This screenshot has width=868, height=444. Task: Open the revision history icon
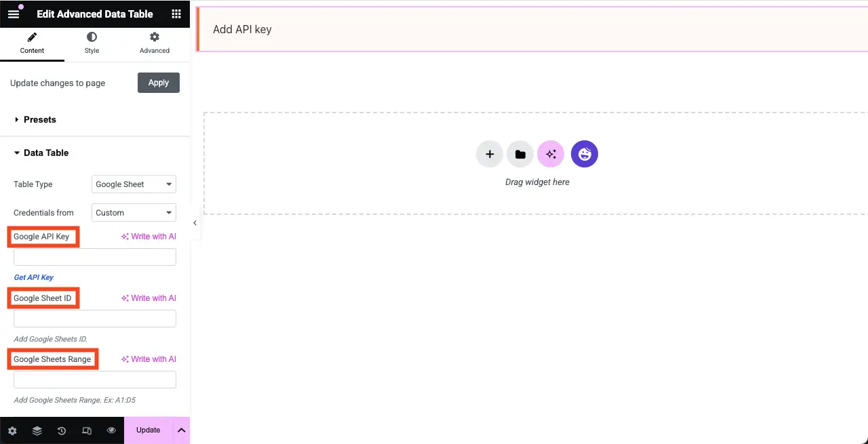click(62, 430)
